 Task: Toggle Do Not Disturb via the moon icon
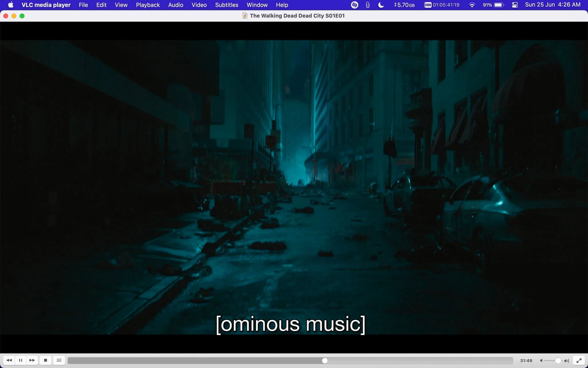click(381, 5)
